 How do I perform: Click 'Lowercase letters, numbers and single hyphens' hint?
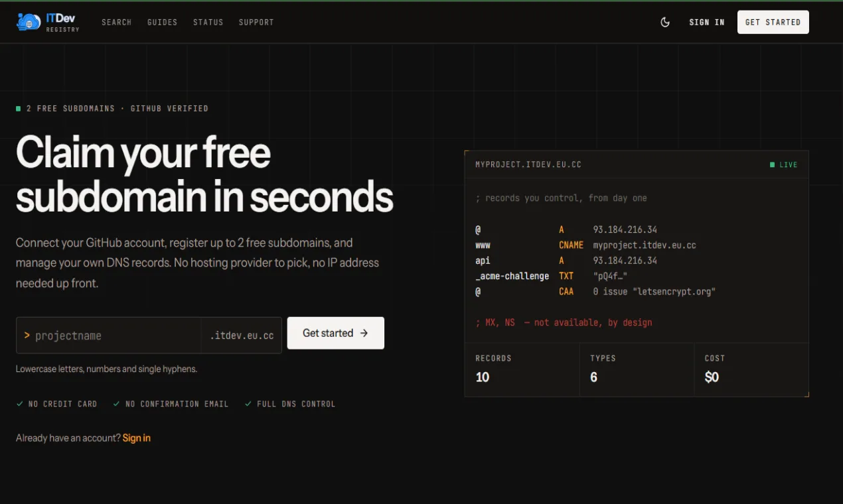[106, 369]
